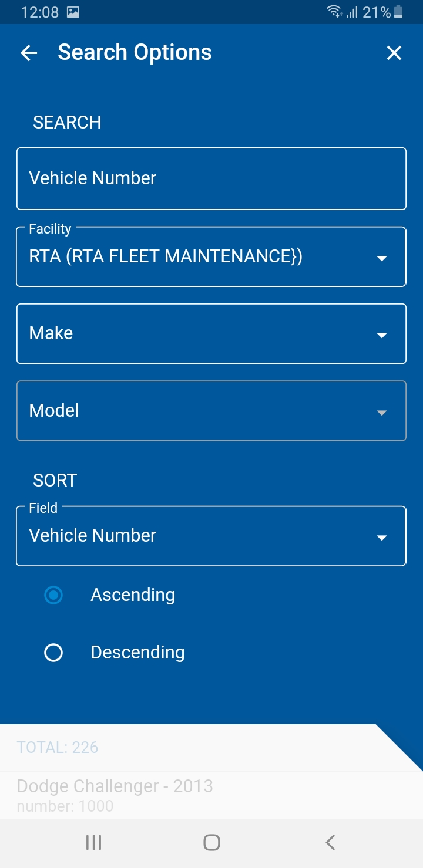Tap the battery icon in status bar
The height and width of the screenshot is (868, 423).
point(399,12)
